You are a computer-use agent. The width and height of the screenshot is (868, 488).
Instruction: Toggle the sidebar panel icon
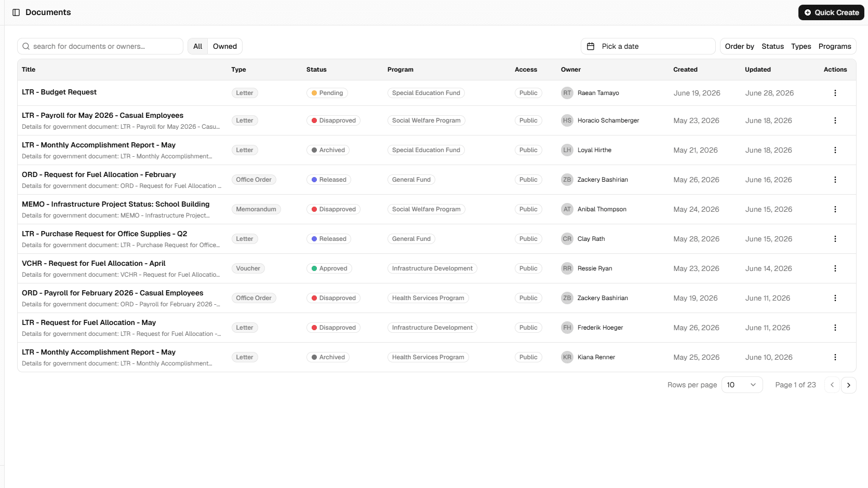click(16, 12)
